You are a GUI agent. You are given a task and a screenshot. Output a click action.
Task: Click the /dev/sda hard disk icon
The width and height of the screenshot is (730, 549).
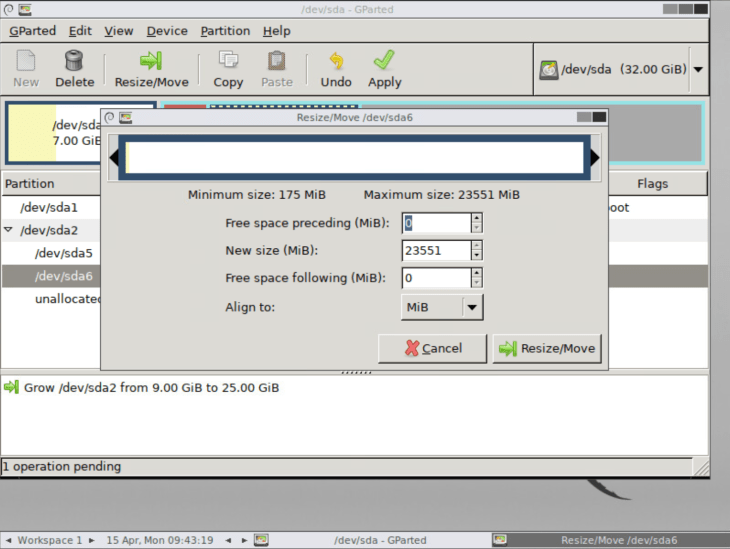pyautogui.click(x=549, y=70)
